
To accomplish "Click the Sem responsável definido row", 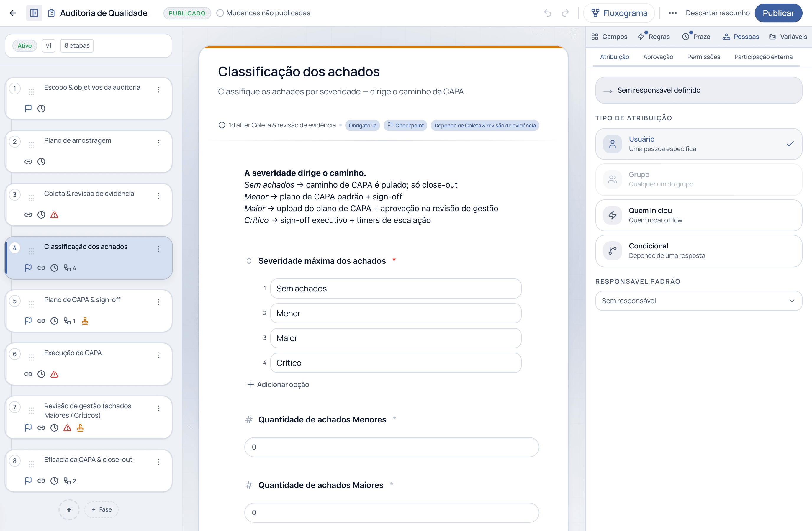I will pos(698,90).
